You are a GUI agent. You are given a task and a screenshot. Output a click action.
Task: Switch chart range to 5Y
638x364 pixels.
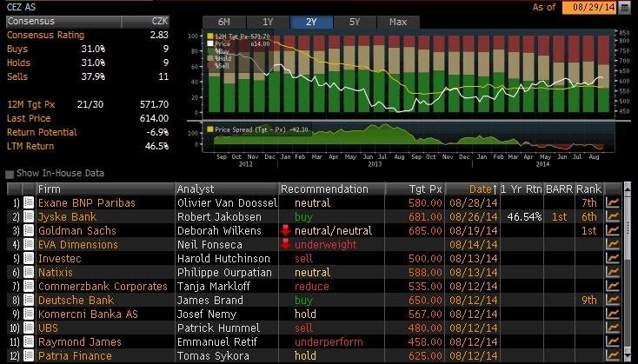tap(355, 22)
